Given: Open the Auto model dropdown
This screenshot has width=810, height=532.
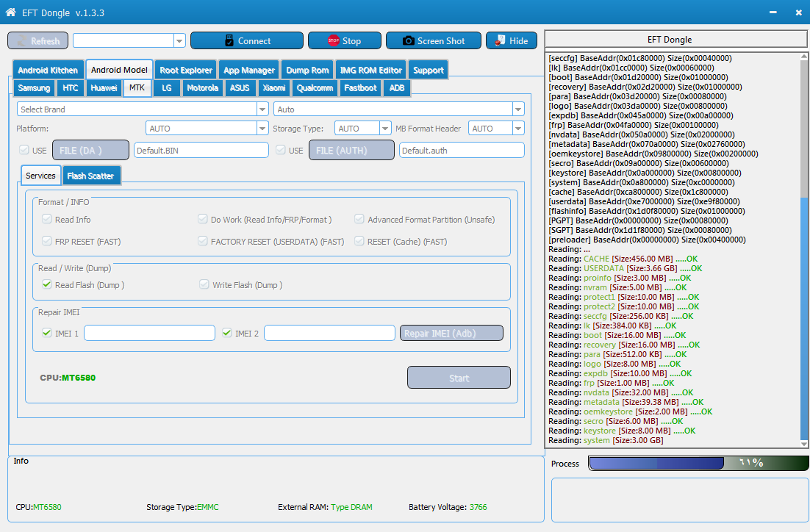Looking at the screenshot, I should (x=518, y=109).
